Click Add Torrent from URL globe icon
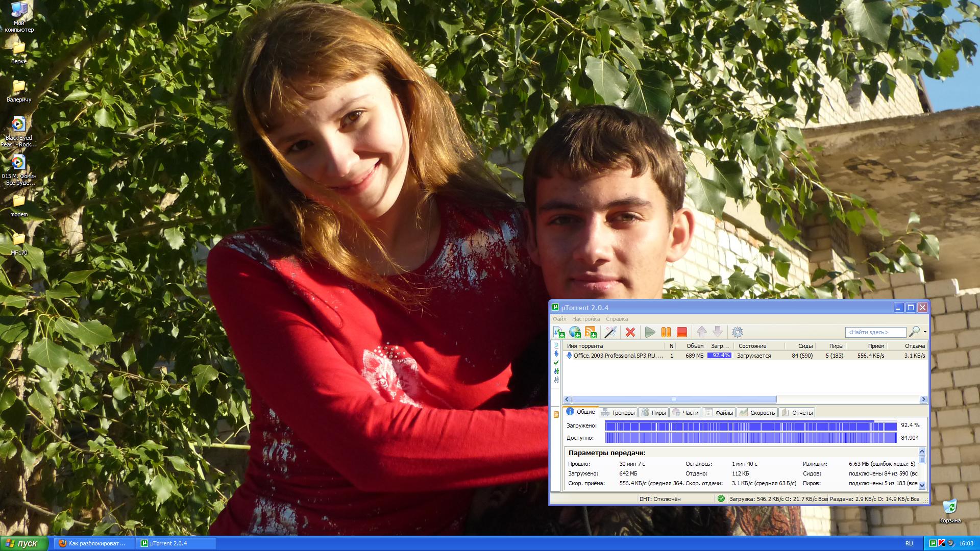The width and height of the screenshot is (980, 551). 575,332
